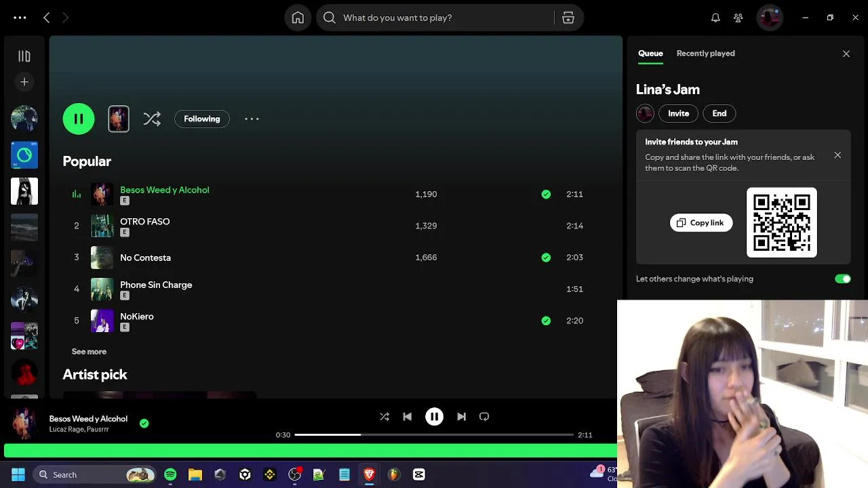Open Brave browser from the taskbar
The width and height of the screenshot is (868, 488).
click(369, 474)
